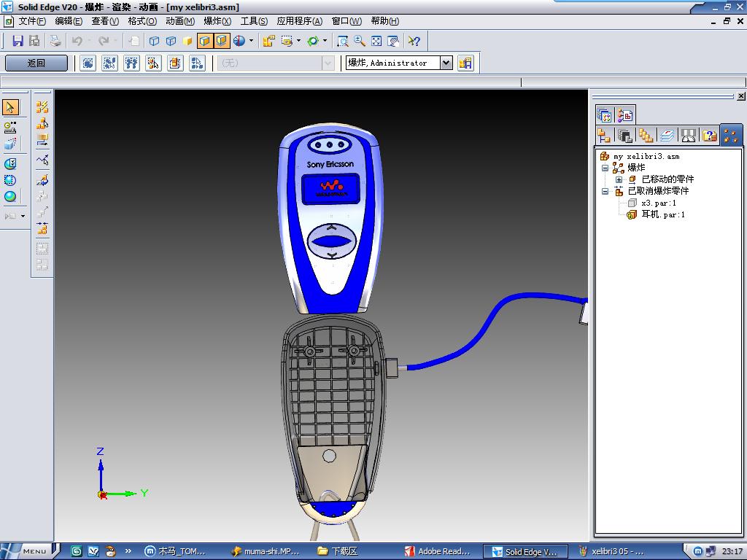
Task: Click the Measure tape icon
Action: [10, 127]
